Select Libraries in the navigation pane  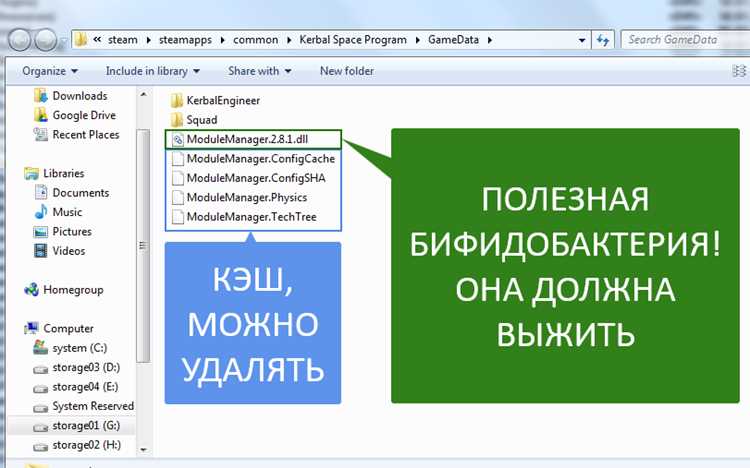click(64, 173)
